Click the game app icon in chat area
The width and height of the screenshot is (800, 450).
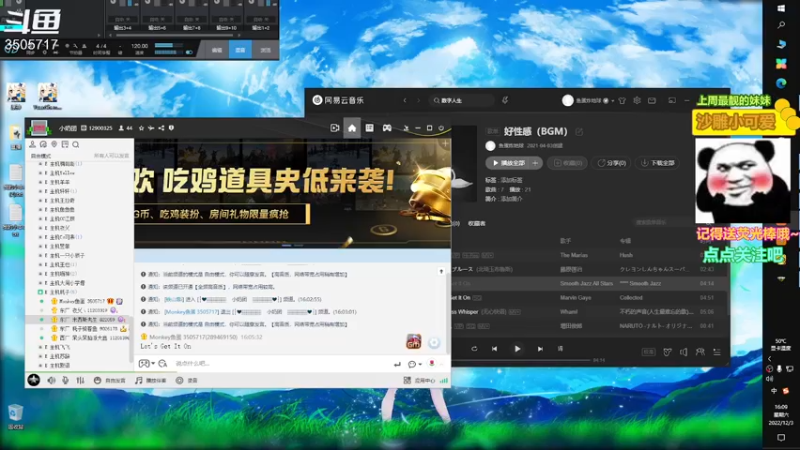point(414,341)
